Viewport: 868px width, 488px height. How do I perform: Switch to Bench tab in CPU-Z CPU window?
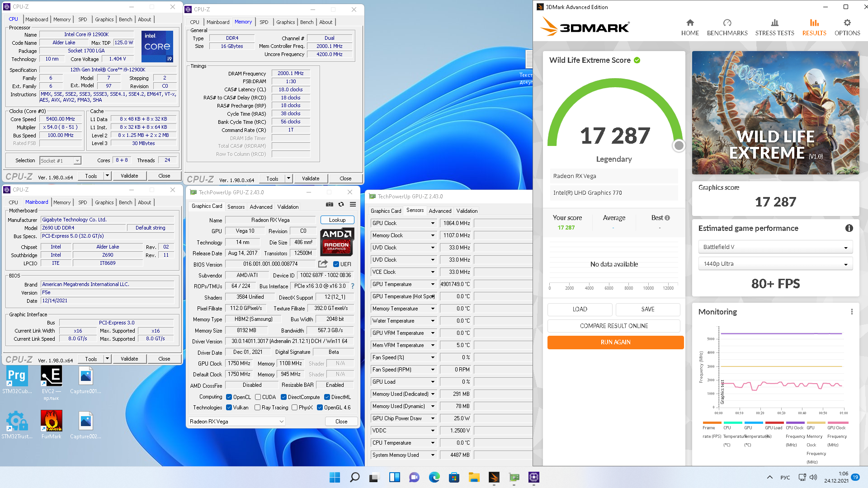click(126, 19)
